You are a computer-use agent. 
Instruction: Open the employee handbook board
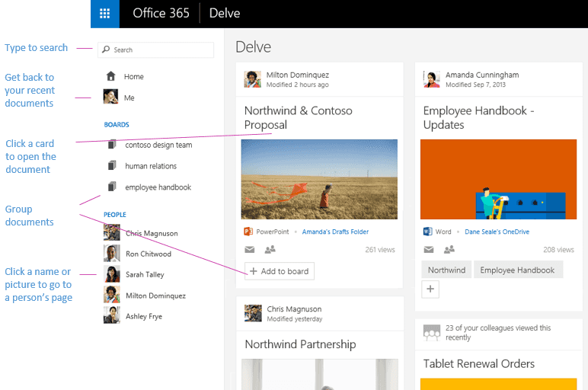coord(158,187)
